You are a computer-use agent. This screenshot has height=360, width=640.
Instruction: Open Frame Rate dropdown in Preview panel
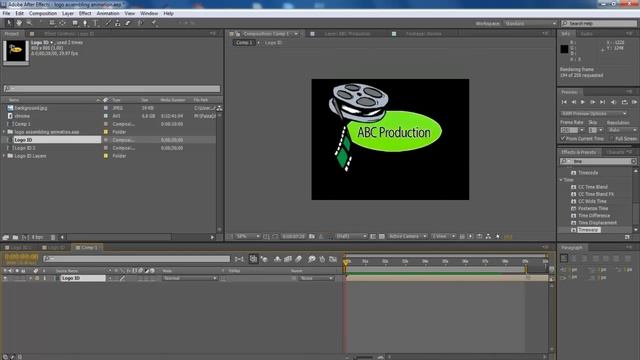582,130
